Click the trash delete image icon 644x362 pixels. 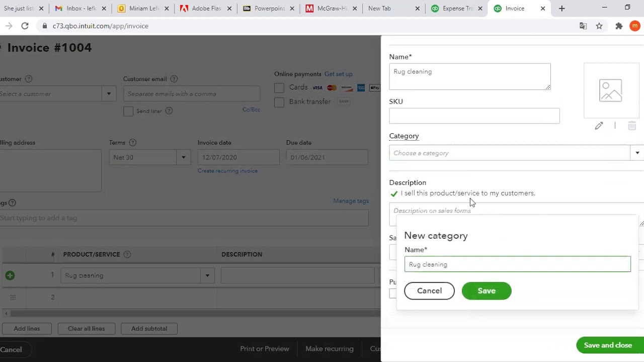632,126
